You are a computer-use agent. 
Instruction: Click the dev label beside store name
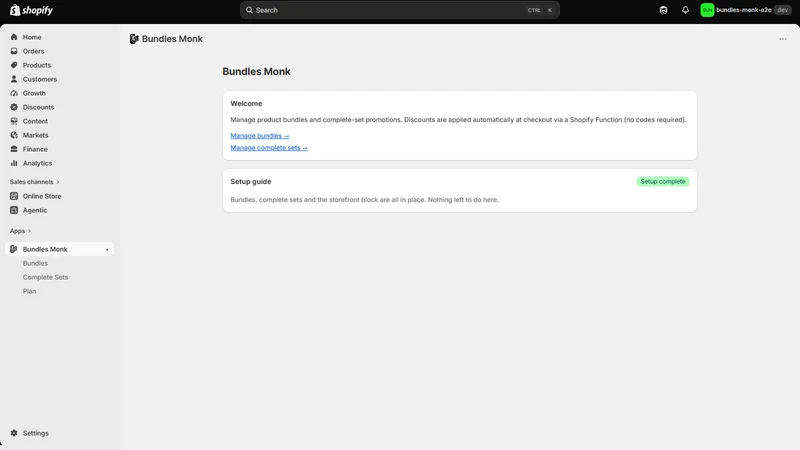783,10
